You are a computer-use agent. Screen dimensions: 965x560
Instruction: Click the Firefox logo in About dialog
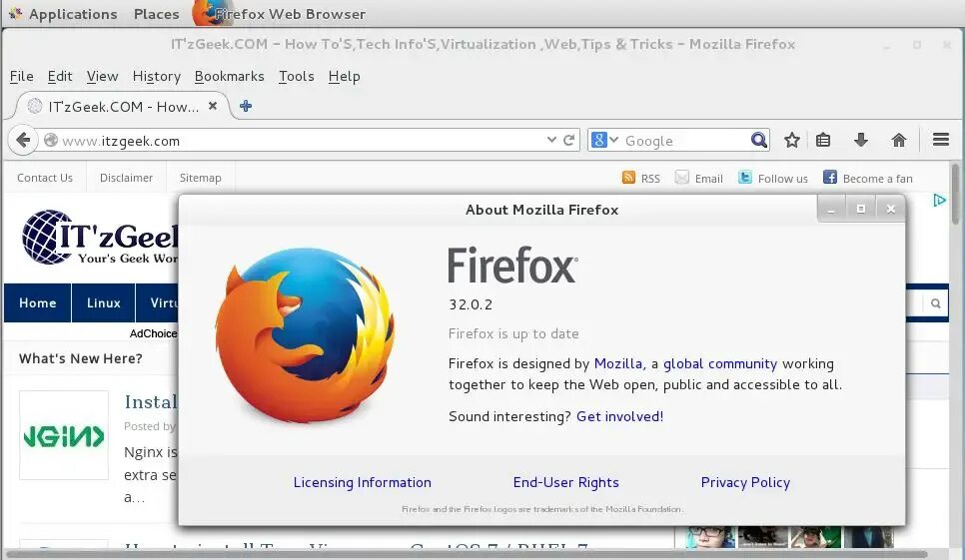(306, 335)
